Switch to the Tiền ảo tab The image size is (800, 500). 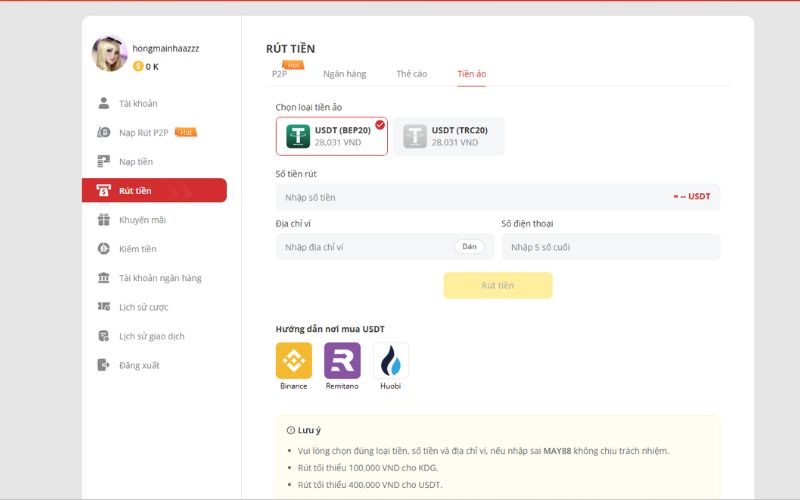(471, 74)
